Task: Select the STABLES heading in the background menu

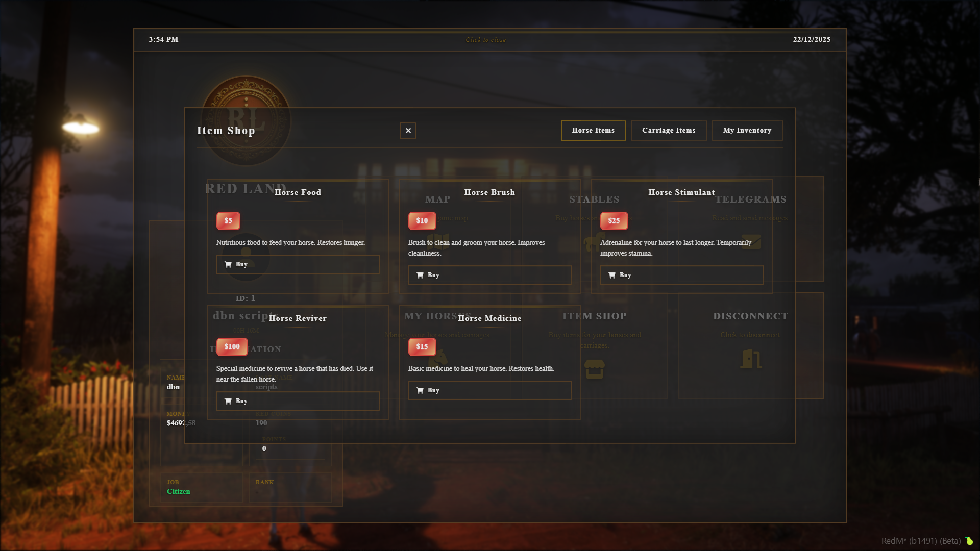Action: (x=595, y=199)
